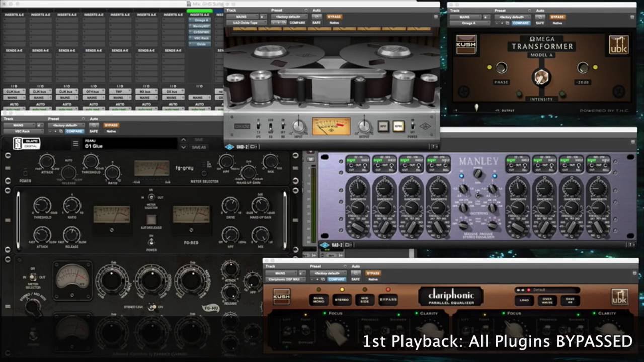The width and height of the screenshot is (644, 362).
Task: Click the 01 Glue preset name field
Action: pos(130,144)
